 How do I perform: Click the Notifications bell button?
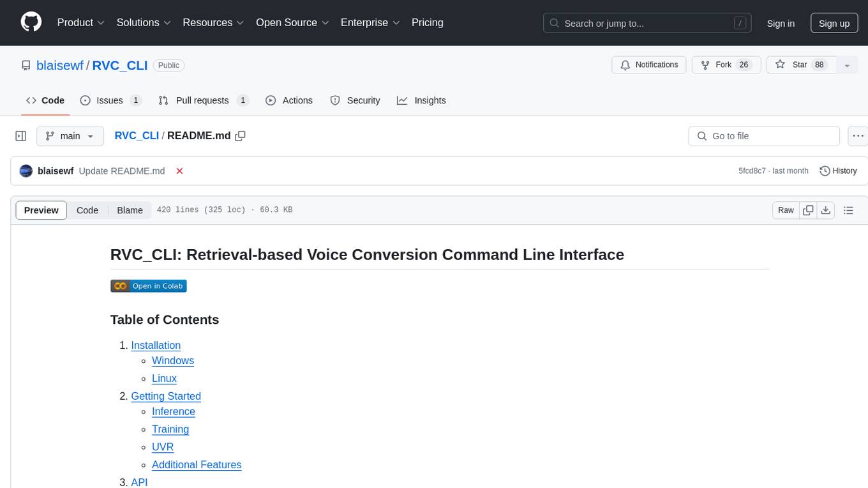(x=649, y=65)
